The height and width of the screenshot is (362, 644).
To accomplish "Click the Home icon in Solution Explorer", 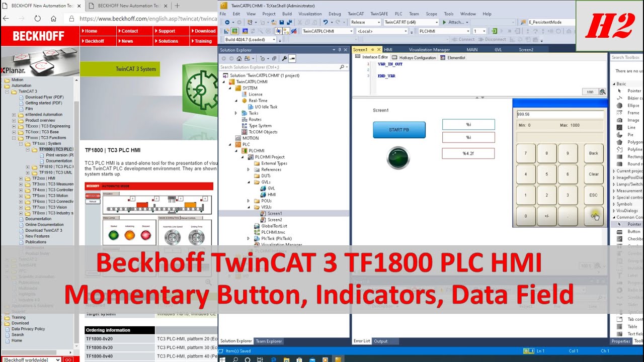I will click(x=238, y=58).
